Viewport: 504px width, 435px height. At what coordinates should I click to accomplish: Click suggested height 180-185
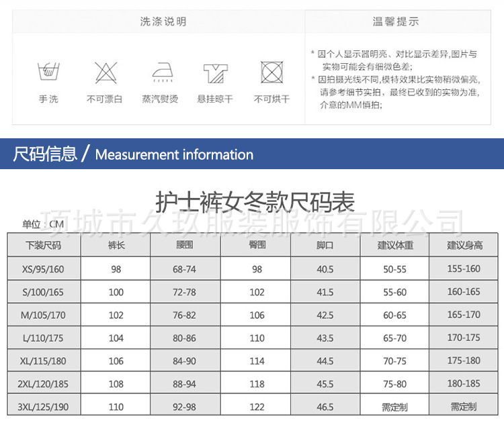click(x=464, y=383)
